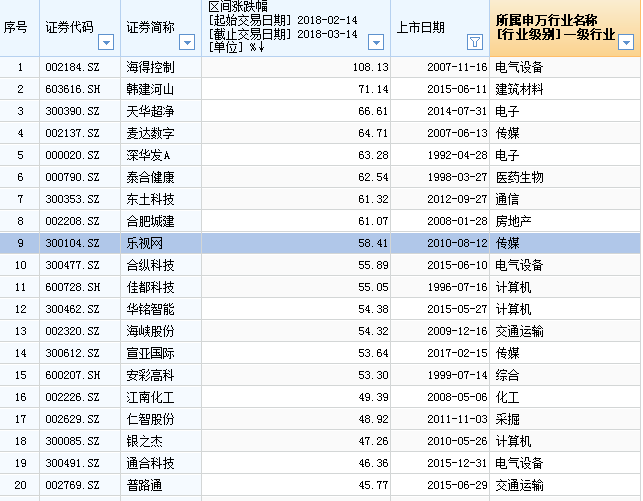Viewport: 643px width, 501px height.
Task: Click 泰合健康 industry cell 医药生物
Action: (520, 177)
